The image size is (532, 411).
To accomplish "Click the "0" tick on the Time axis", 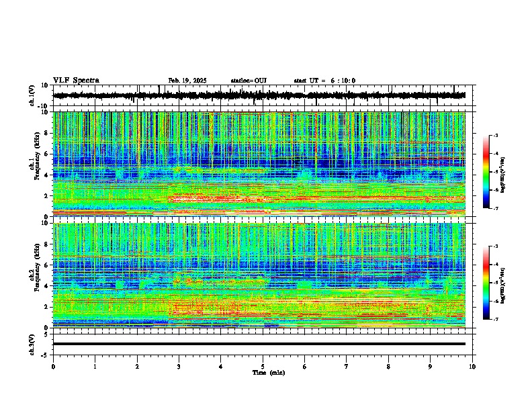I will tap(53, 367).
